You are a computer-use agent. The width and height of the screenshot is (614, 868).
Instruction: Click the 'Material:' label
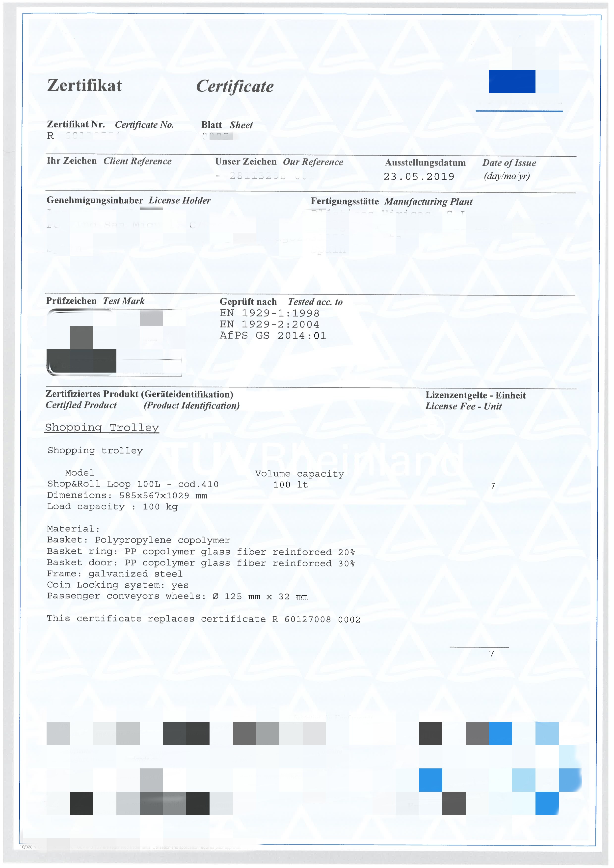(73, 529)
